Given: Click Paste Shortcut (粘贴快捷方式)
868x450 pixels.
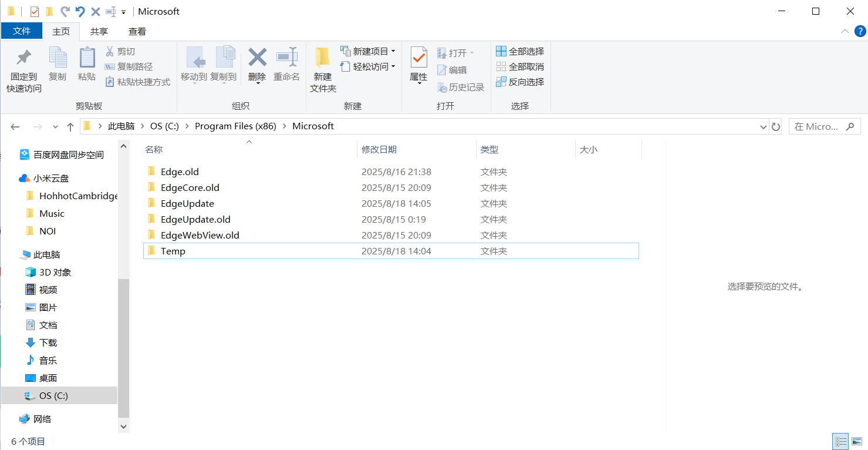Looking at the screenshot, I should click(x=137, y=82).
